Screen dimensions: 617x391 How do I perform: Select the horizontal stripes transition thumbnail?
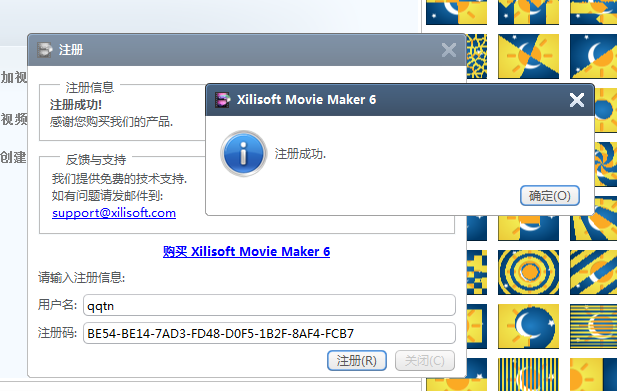pyautogui.click(x=593, y=326)
